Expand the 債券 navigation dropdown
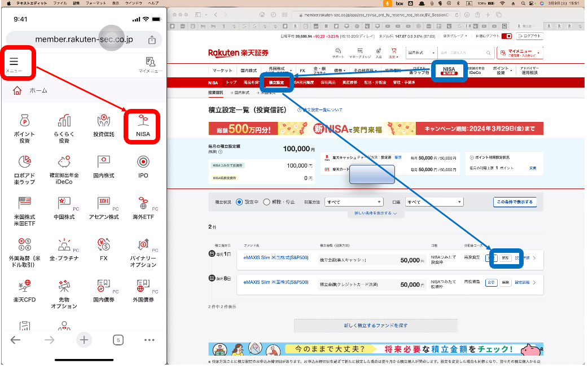Screen dimensions: 588x368 tap(339, 71)
